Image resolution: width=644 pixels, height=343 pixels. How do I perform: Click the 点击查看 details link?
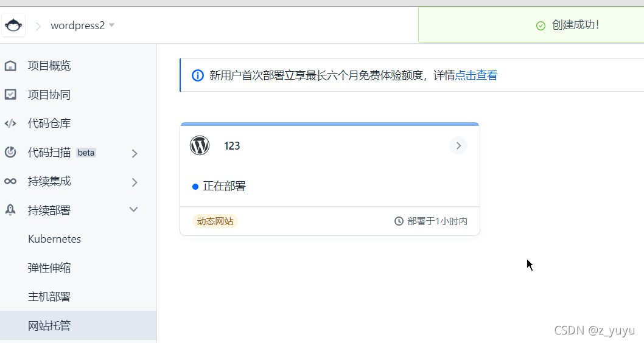(x=476, y=75)
